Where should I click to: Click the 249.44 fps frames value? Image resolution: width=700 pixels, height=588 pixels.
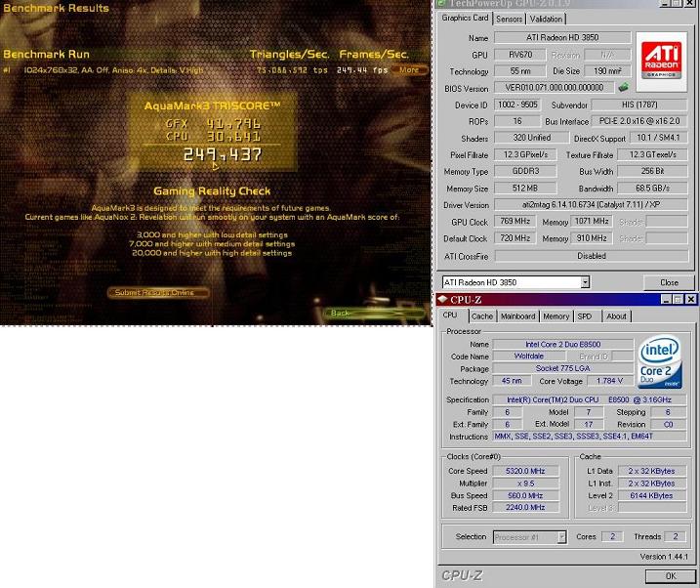pyautogui.click(x=362, y=70)
